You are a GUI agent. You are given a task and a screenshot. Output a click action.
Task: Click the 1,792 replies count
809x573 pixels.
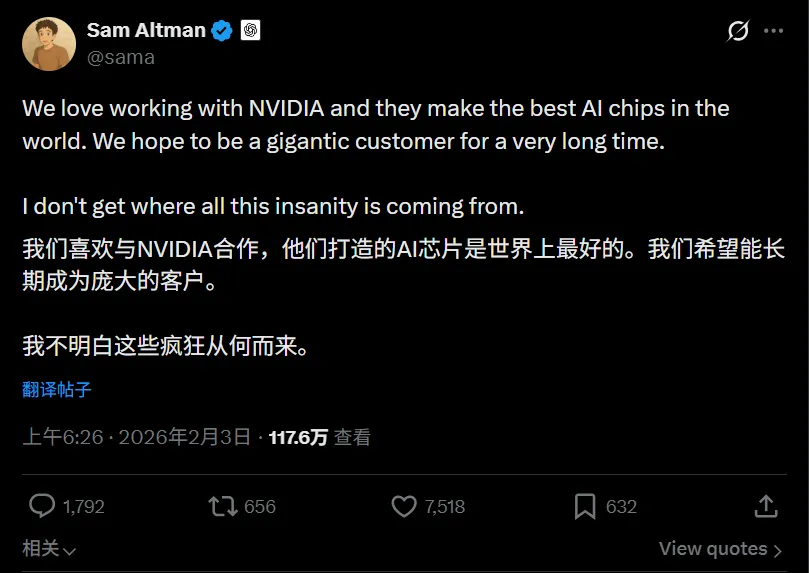[83, 507]
